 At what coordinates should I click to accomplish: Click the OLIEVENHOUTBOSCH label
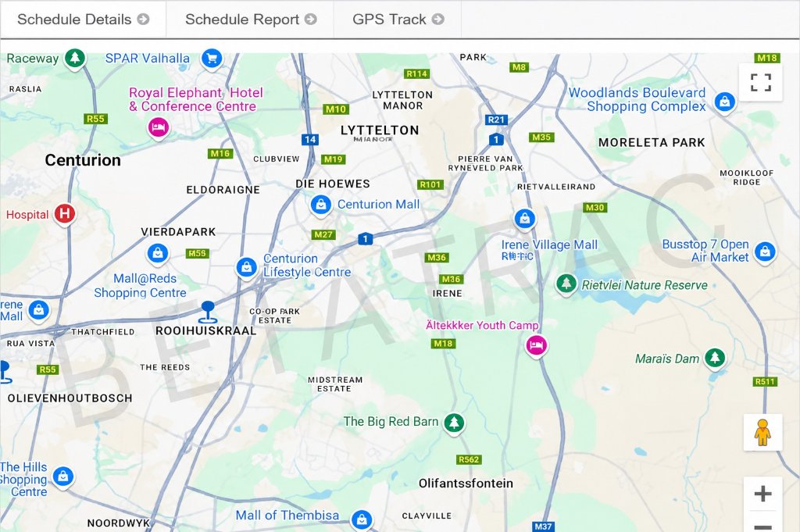coord(70,398)
